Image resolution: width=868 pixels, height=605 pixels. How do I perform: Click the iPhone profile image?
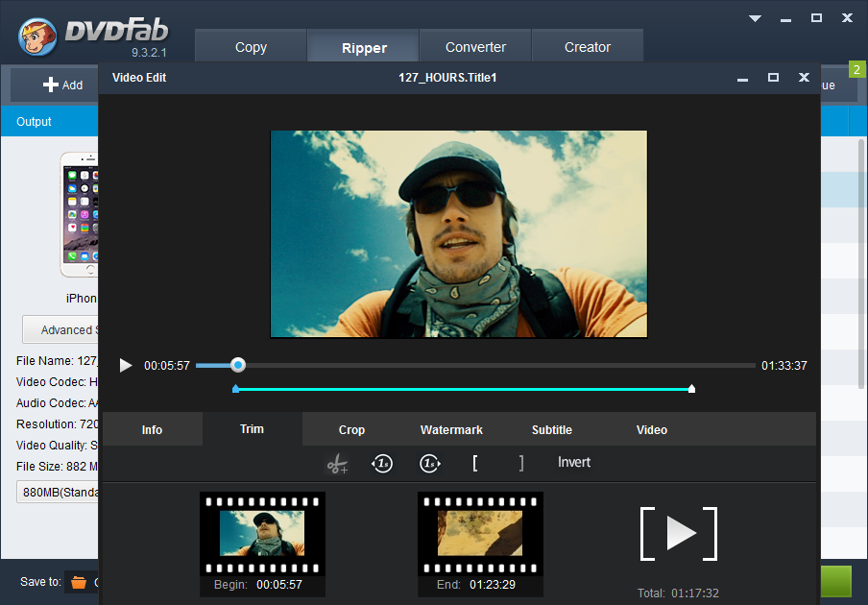click(x=79, y=214)
